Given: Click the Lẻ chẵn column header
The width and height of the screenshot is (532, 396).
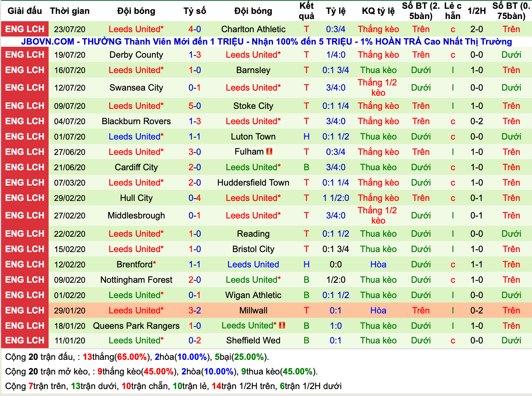Looking at the screenshot, I should coord(453,11).
